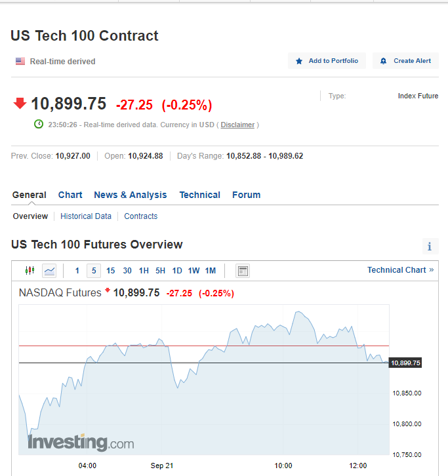Open the chart news panel icon
This screenshot has height=476, width=448.
coord(243,271)
